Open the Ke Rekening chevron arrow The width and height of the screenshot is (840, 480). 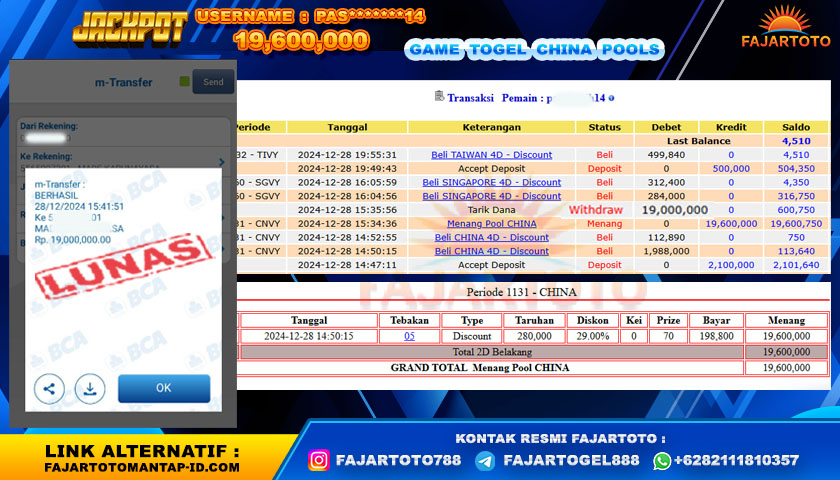[x=222, y=162]
